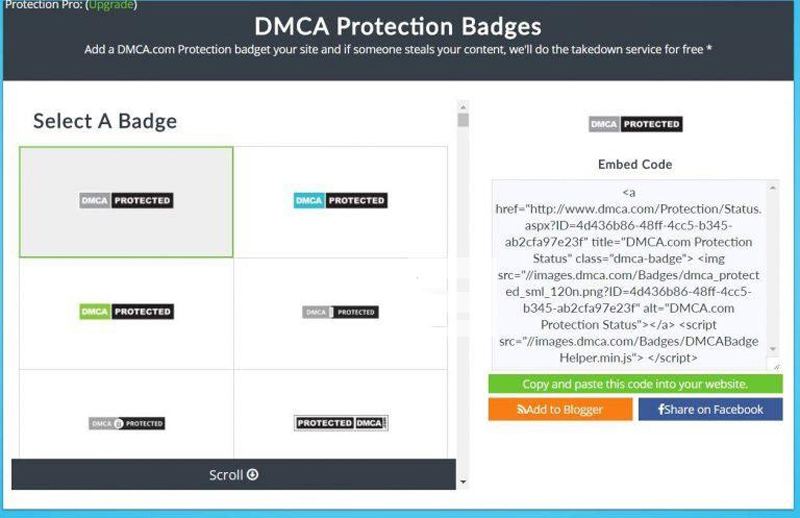Open the Upgrade link
This screenshot has height=518, width=800.
[x=111, y=5]
